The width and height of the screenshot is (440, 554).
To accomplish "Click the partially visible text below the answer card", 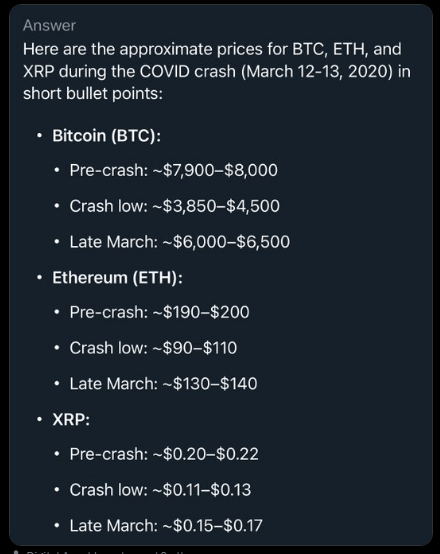I will click(99, 552).
